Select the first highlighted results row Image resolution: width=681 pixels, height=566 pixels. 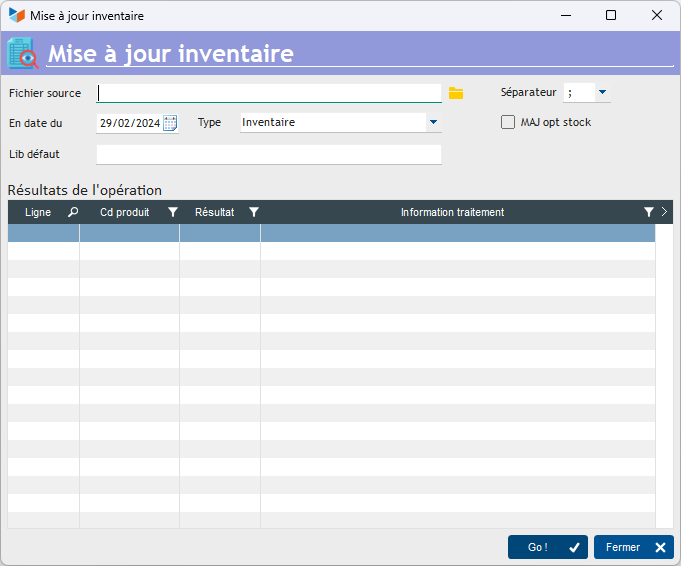(332, 233)
